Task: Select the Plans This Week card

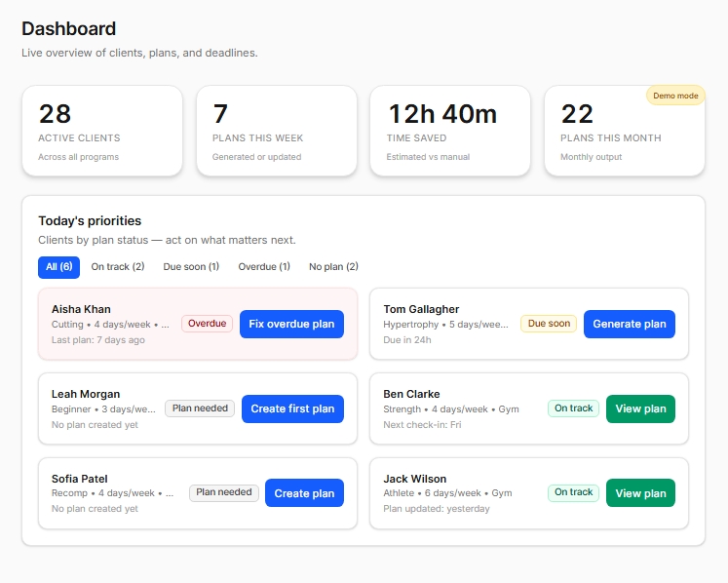Action: click(276, 132)
